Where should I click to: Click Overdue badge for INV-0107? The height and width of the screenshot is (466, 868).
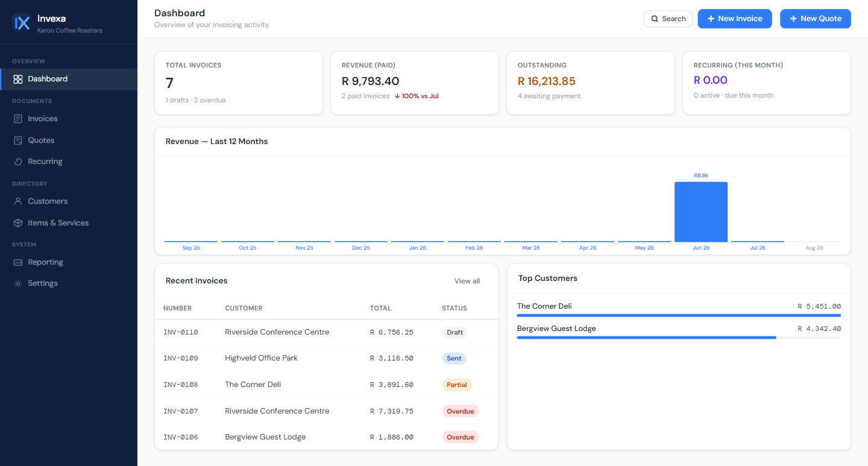click(x=461, y=411)
